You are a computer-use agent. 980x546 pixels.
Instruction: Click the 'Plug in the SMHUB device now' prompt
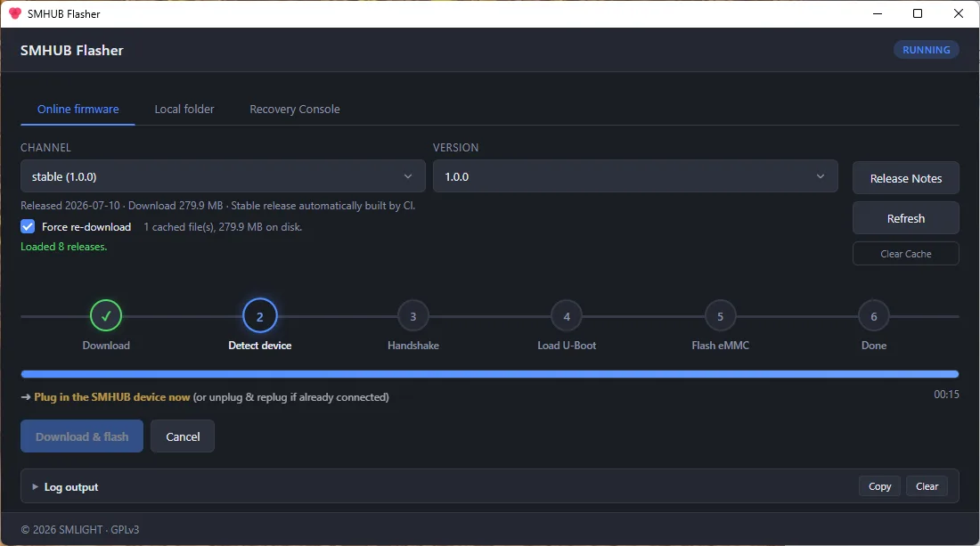tap(112, 396)
